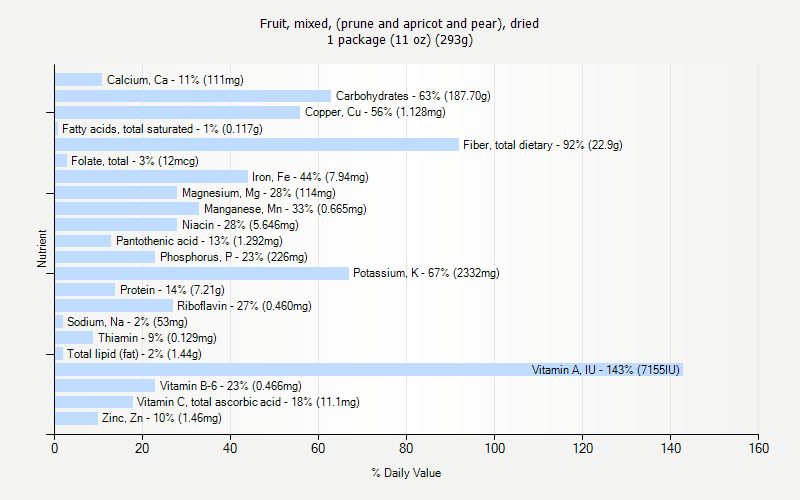The image size is (800, 500).
Task: Click the chart title text
Action: [400, 31]
